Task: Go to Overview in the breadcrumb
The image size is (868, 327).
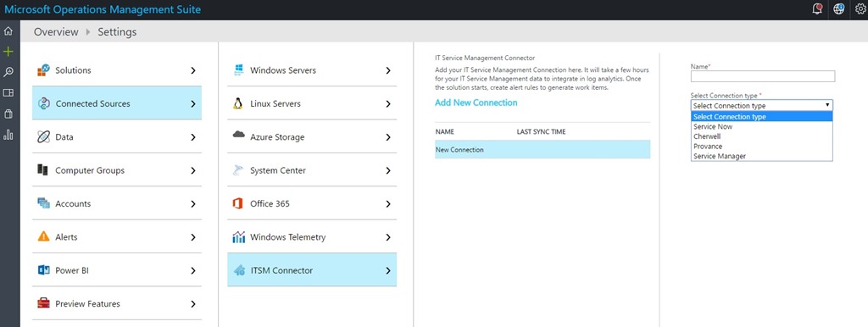Action: point(56,32)
